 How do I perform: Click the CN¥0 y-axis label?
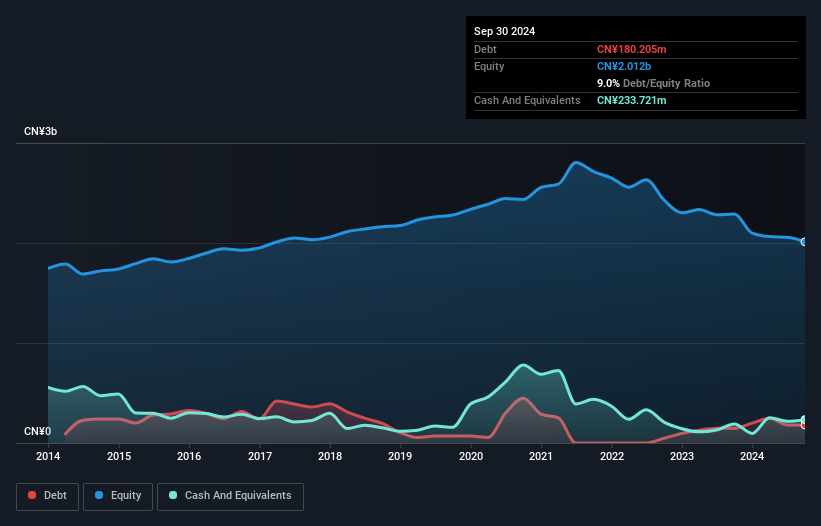tap(38, 431)
